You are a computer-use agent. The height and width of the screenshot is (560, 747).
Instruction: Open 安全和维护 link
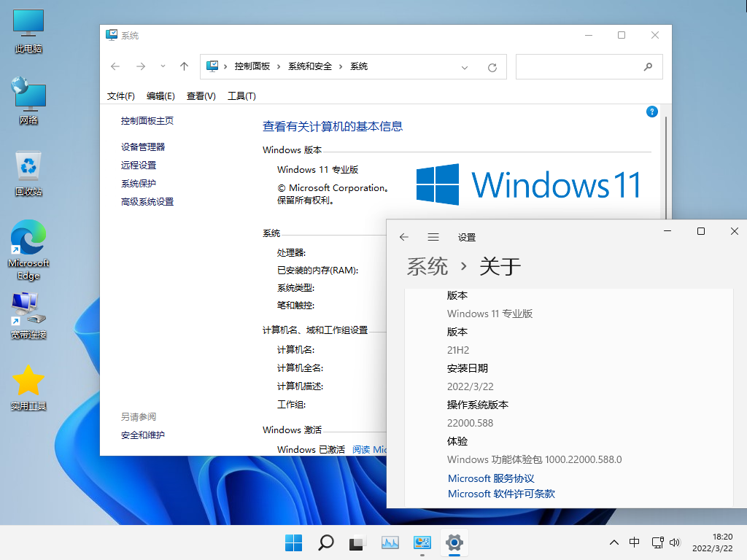143,435
